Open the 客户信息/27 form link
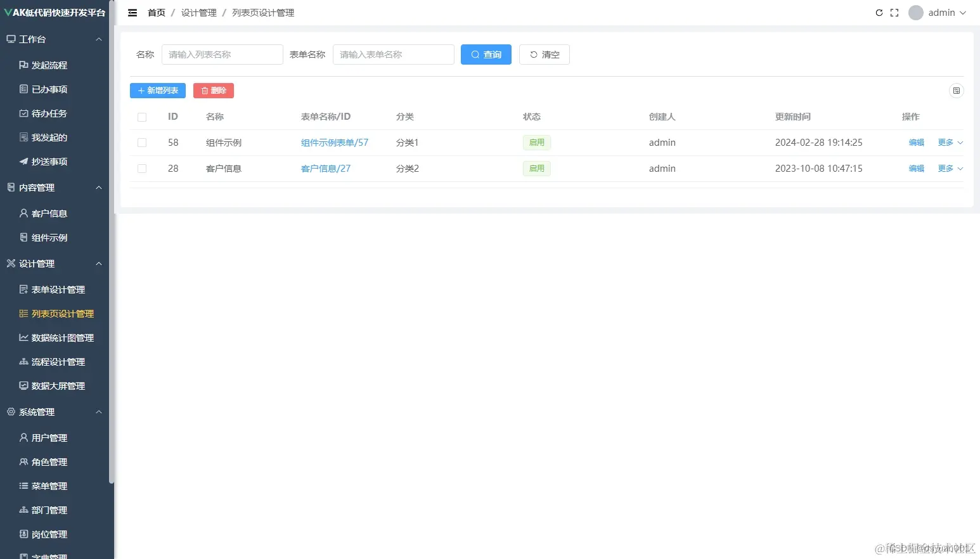Image resolution: width=980 pixels, height=559 pixels. pyautogui.click(x=326, y=169)
